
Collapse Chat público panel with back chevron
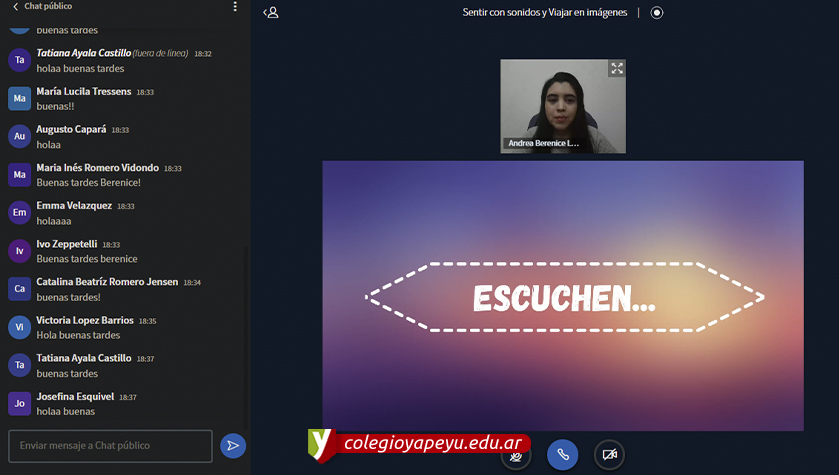(x=15, y=7)
